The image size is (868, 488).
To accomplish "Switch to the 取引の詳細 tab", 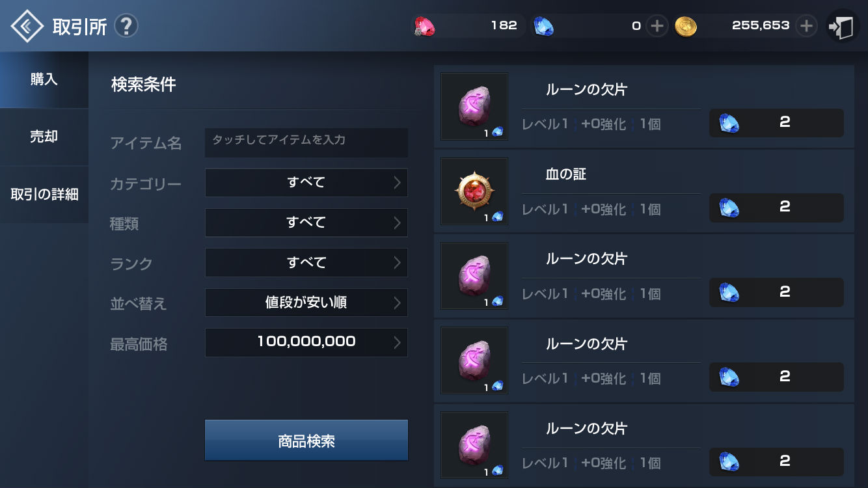I will tap(44, 195).
